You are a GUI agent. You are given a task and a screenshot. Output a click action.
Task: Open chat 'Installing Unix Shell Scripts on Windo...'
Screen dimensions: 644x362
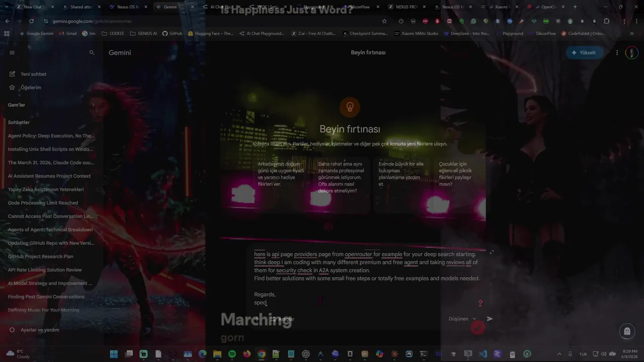(x=51, y=149)
